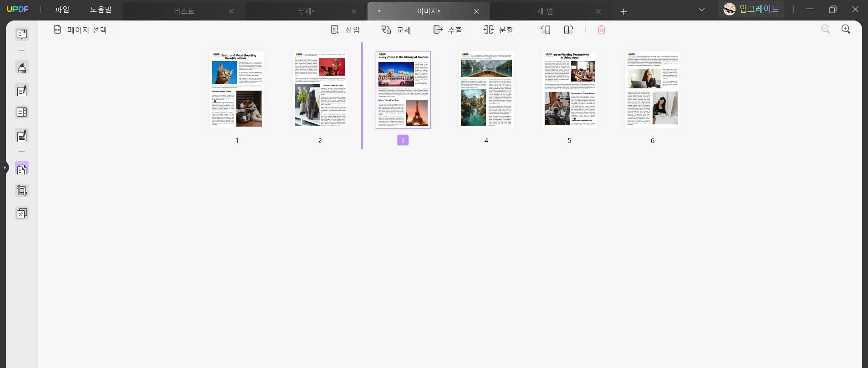868x368 pixels.
Task: Open the 페이지 선택 page selector
Action: pyautogui.click(x=80, y=30)
